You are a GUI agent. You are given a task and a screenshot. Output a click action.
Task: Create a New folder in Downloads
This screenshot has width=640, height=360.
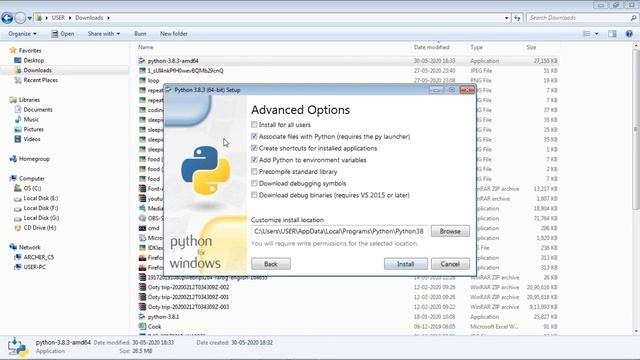point(173,34)
